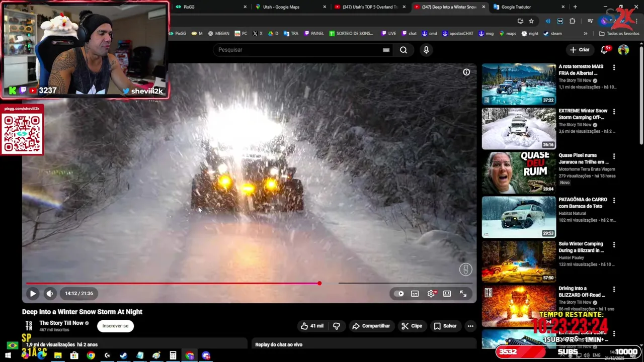The height and width of the screenshot is (362, 644).
Task: Open PATAGÔNIA de CARRO video thumbnail
Action: pyautogui.click(x=519, y=217)
